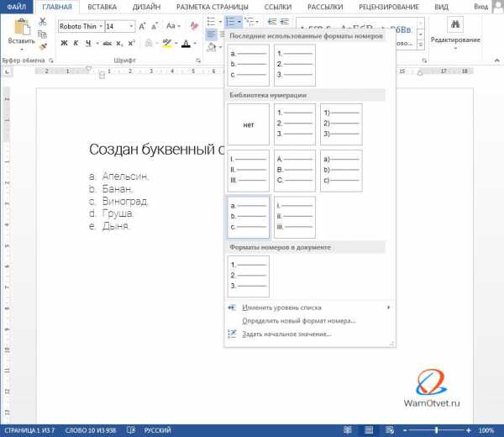Apply the highlighter text color icon
Screen dimensions: 504x437
point(167,43)
